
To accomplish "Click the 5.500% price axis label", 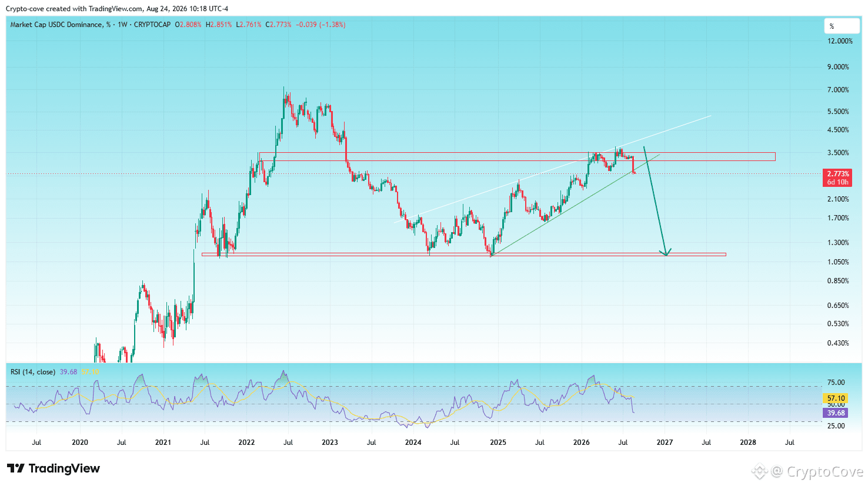I will [838, 112].
